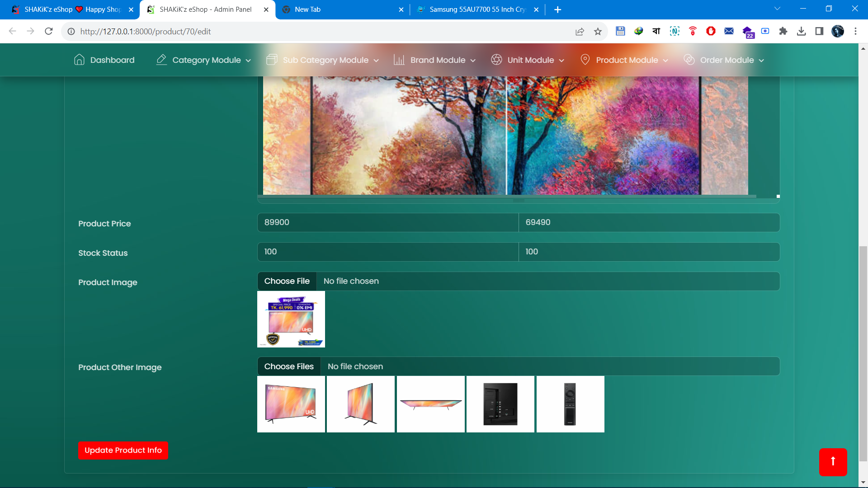Close the Samsung 55AU7700 tab

click(x=536, y=9)
